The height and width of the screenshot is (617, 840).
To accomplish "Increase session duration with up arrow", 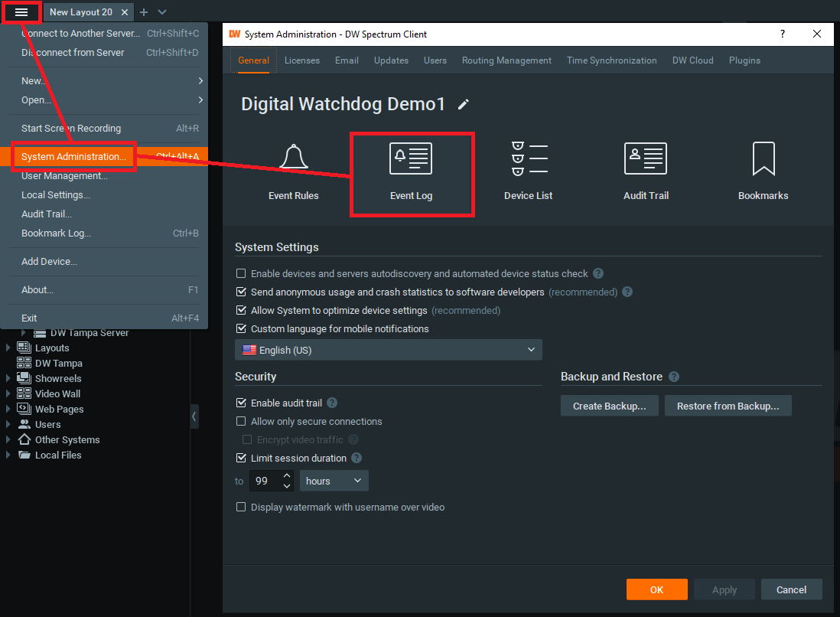I will [287, 475].
